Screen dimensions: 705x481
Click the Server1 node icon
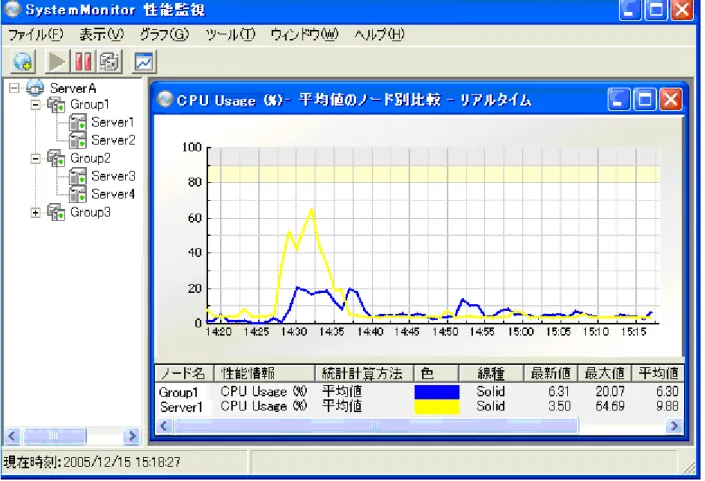78,123
